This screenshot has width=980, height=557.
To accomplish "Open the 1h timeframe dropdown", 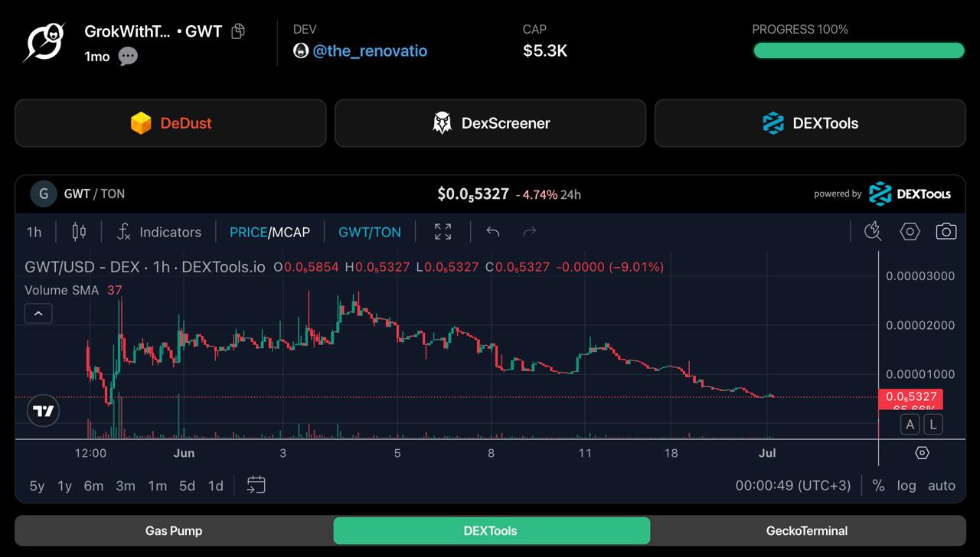I will pyautogui.click(x=34, y=232).
